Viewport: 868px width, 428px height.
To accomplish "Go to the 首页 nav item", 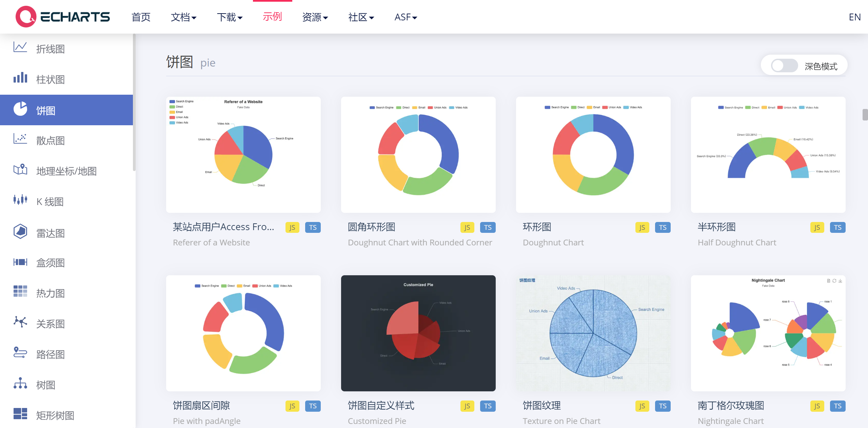I will point(141,17).
